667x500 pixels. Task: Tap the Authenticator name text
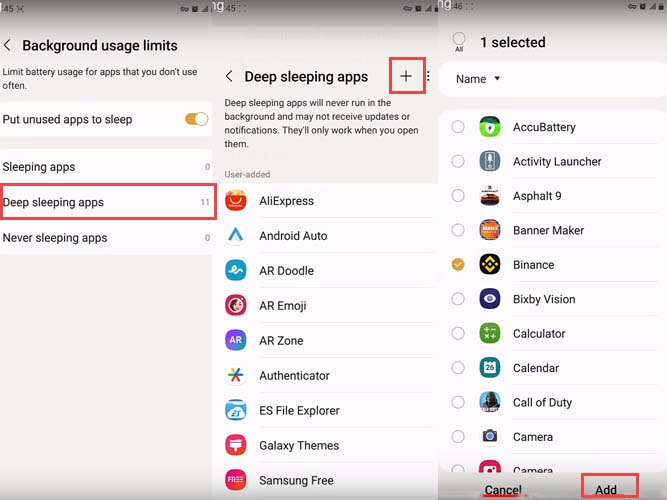294,375
